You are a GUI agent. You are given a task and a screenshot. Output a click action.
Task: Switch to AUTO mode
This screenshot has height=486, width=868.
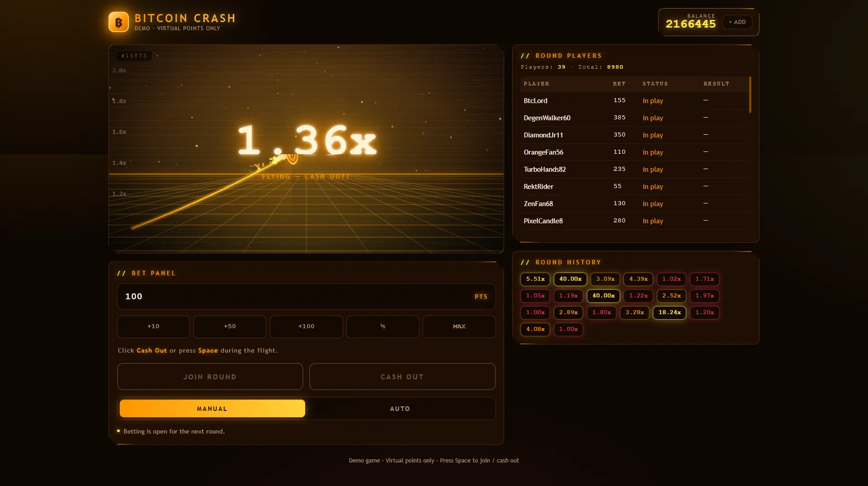[400, 409]
